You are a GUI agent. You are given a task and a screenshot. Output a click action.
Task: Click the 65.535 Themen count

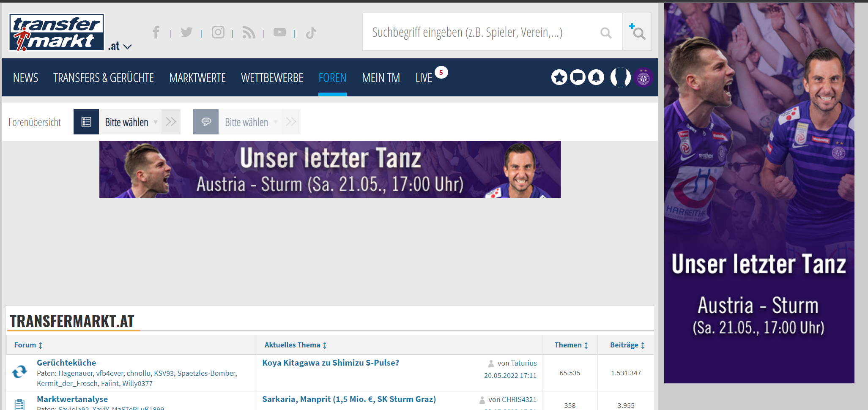(x=570, y=373)
